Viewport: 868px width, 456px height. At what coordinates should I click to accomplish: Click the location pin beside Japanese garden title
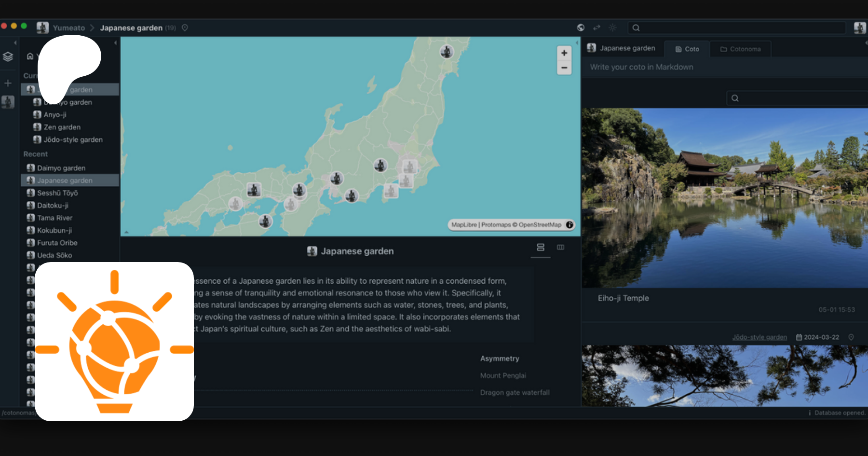pos(185,28)
